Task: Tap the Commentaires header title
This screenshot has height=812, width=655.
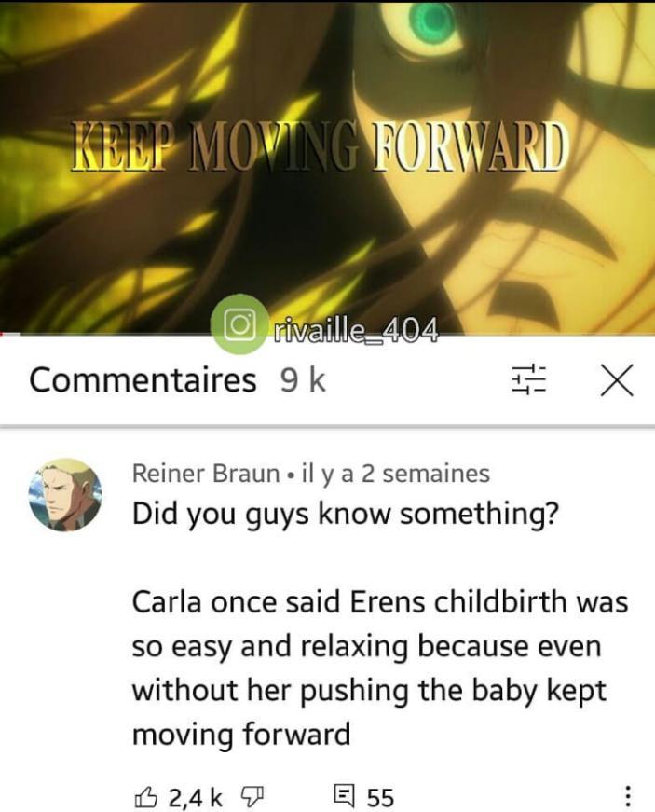Action: 143,380
